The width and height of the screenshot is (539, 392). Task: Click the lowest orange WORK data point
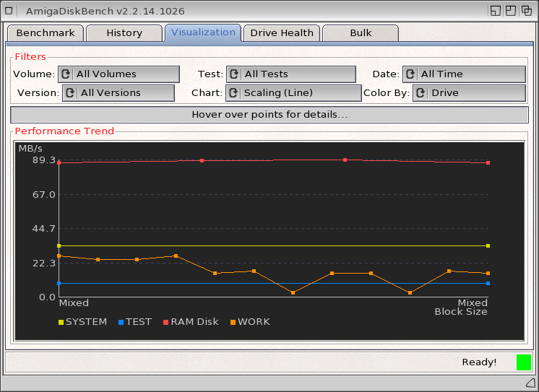click(293, 292)
